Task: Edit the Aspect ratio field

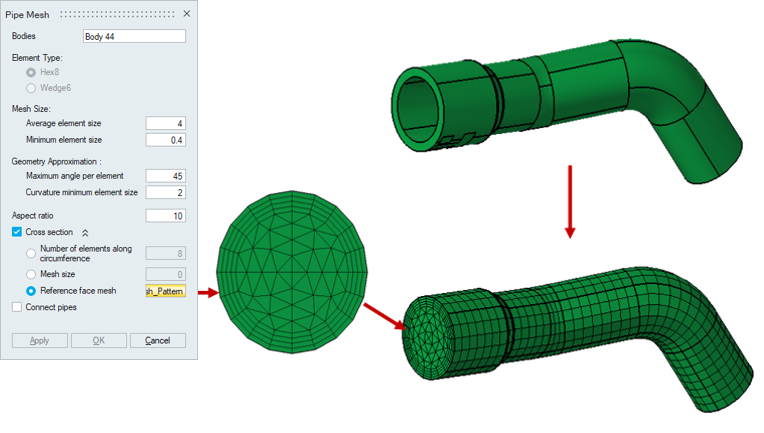Action: coord(166,216)
